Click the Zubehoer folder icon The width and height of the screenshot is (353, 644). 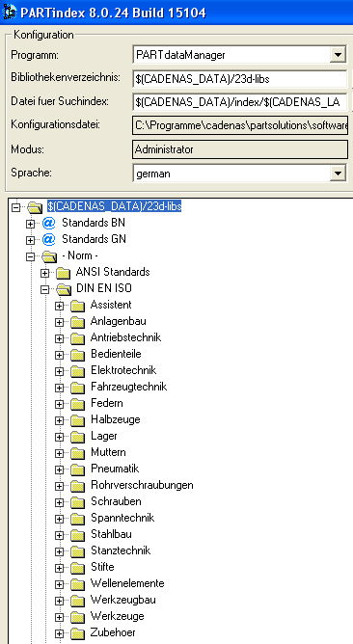coord(77,634)
